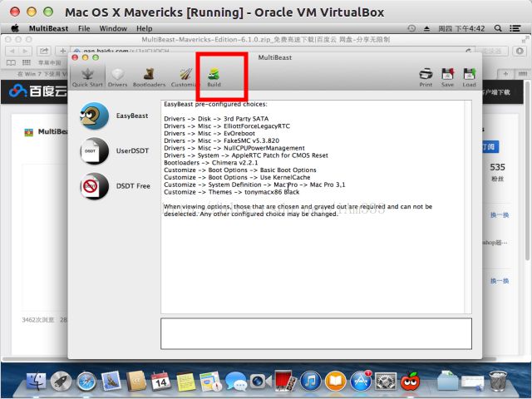The width and height of the screenshot is (532, 399).
Task: Open iTunes music note icon in Dock
Action: tap(310, 381)
